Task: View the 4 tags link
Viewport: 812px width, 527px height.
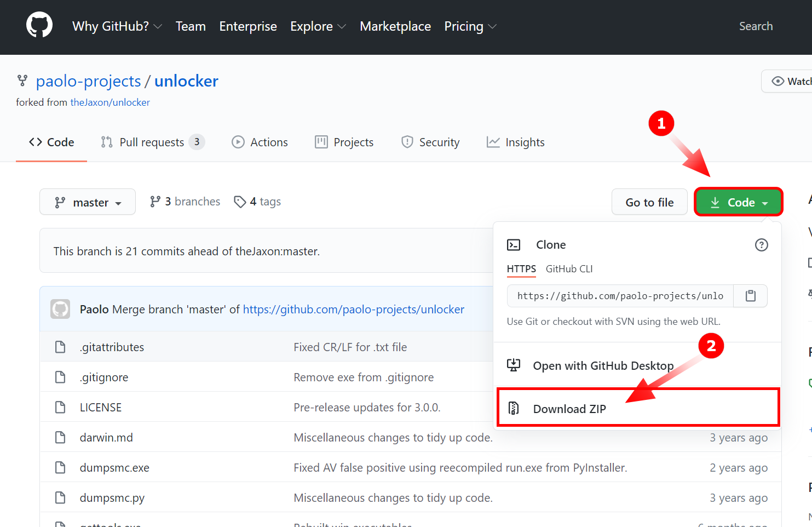Action: coord(257,202)
